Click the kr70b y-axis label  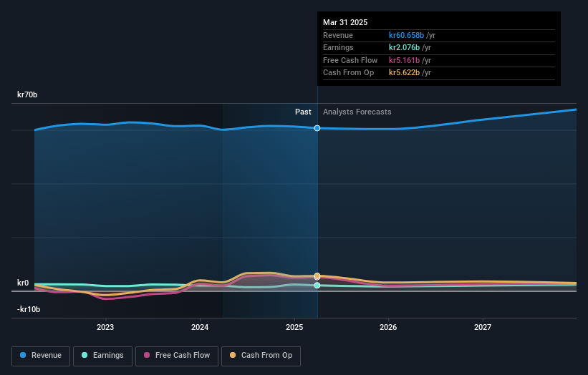tap(27, 94)
